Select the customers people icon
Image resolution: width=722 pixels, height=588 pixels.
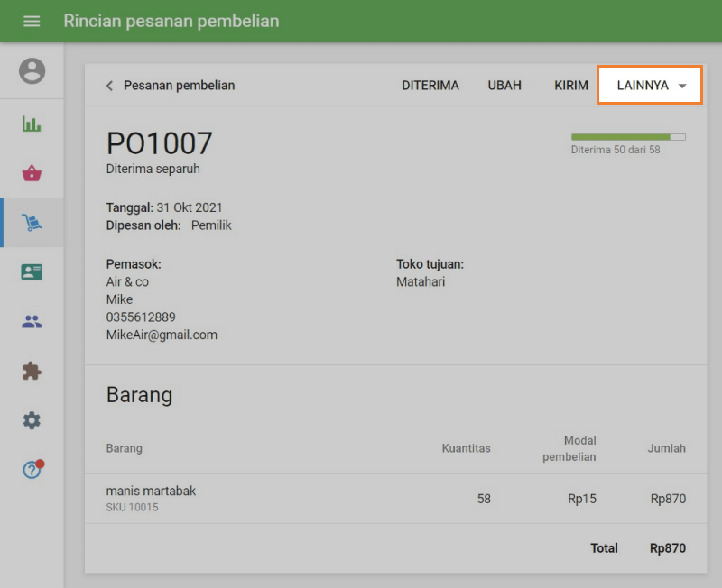pyautogui.click(x=32, y=321)
